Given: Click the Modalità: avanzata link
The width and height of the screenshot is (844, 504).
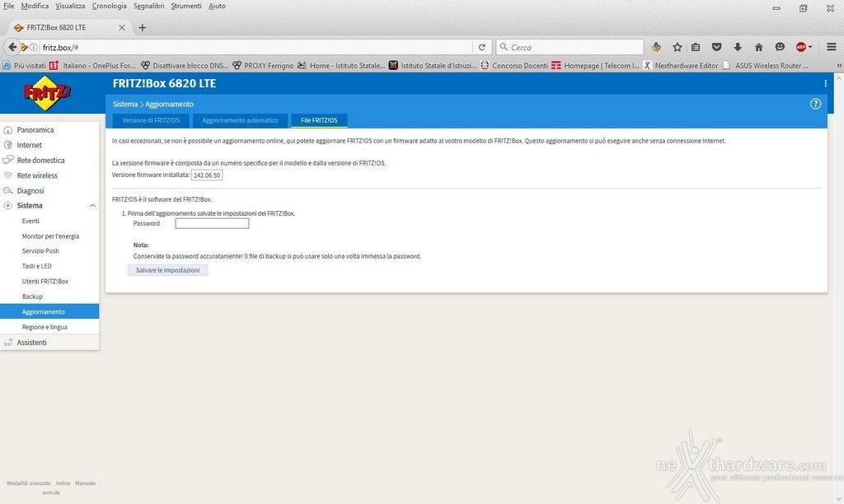Looking at the screenshot, I should 29,483.
